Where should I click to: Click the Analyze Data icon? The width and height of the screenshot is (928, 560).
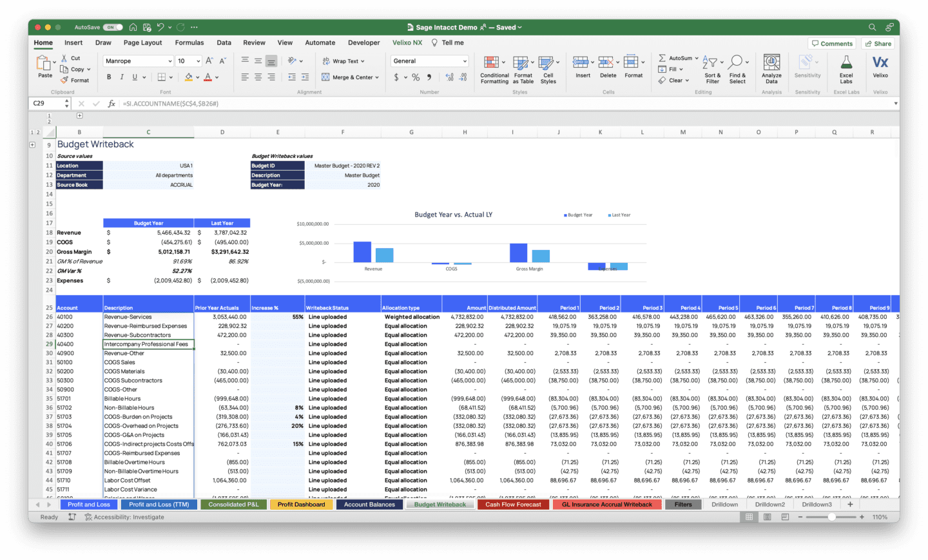(771, 66)
